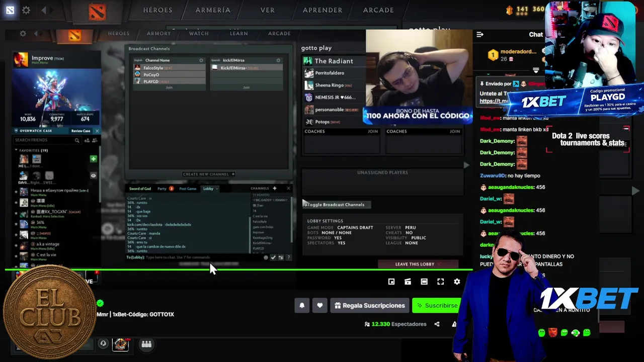Open Lobby tab dropdown arrow

217,189
